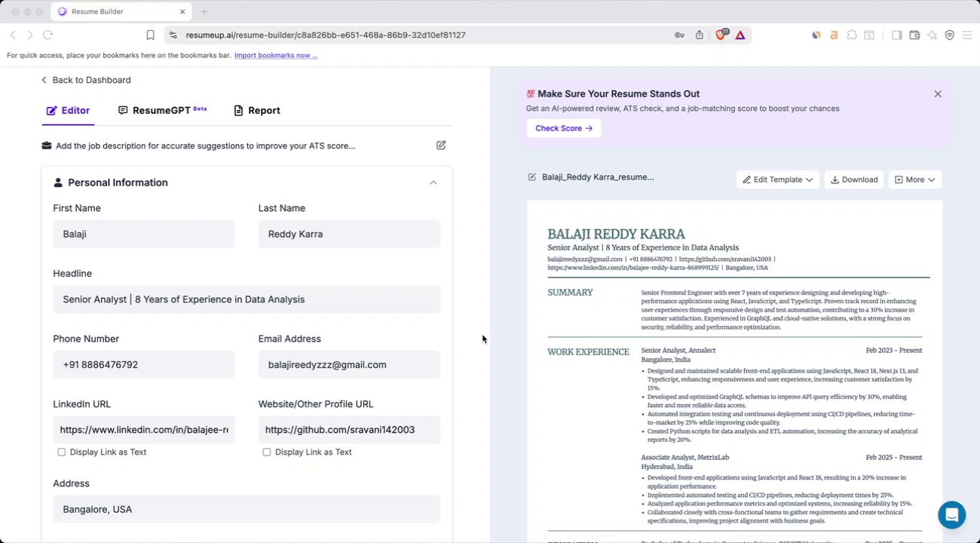
Task: Click the Headline input field
Action: [x=247, y=299]
